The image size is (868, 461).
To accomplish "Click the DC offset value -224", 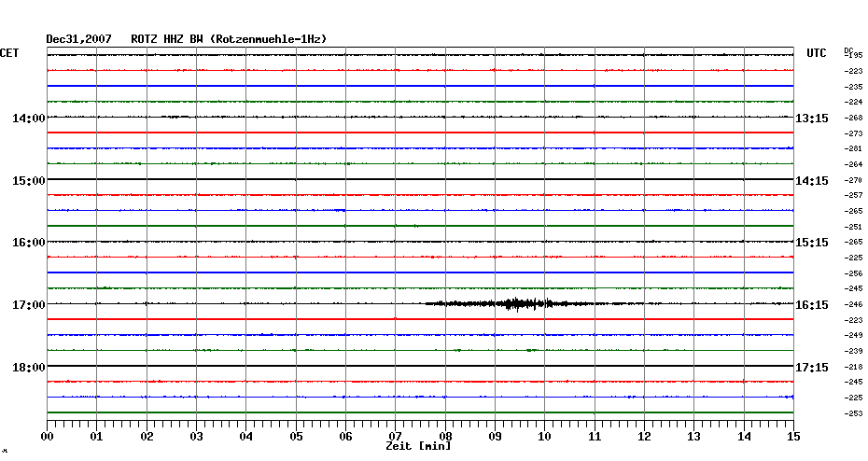I will pos(853,103).
